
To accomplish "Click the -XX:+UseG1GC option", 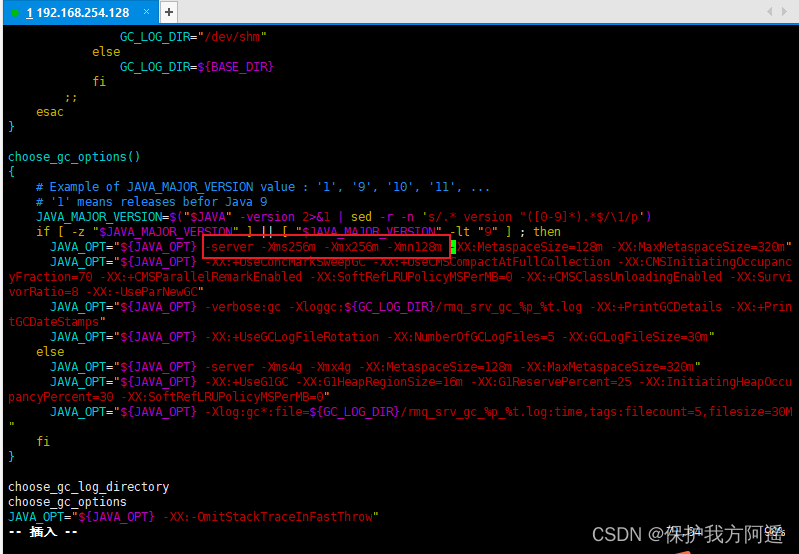I will click(x=247, y=382).
